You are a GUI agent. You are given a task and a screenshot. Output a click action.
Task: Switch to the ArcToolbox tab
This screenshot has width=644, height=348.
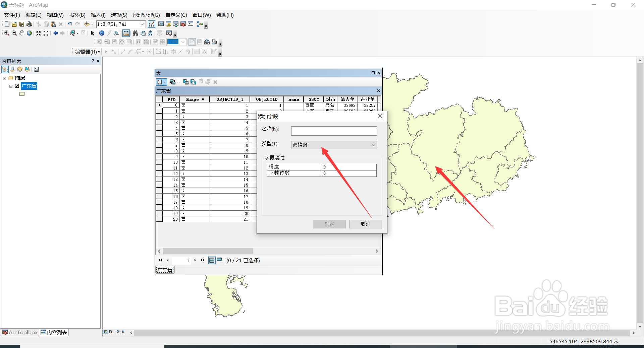[x=20, y=332]
